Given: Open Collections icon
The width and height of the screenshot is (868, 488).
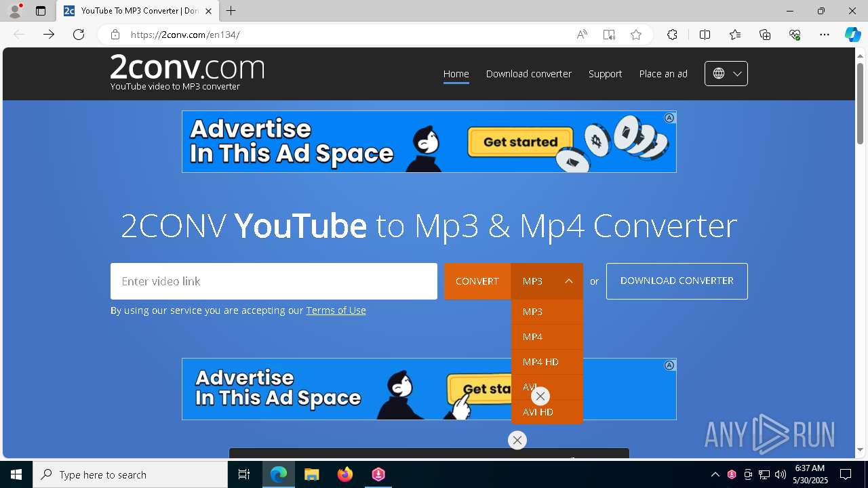Looking at the screenshot, I should coord(765,35).
